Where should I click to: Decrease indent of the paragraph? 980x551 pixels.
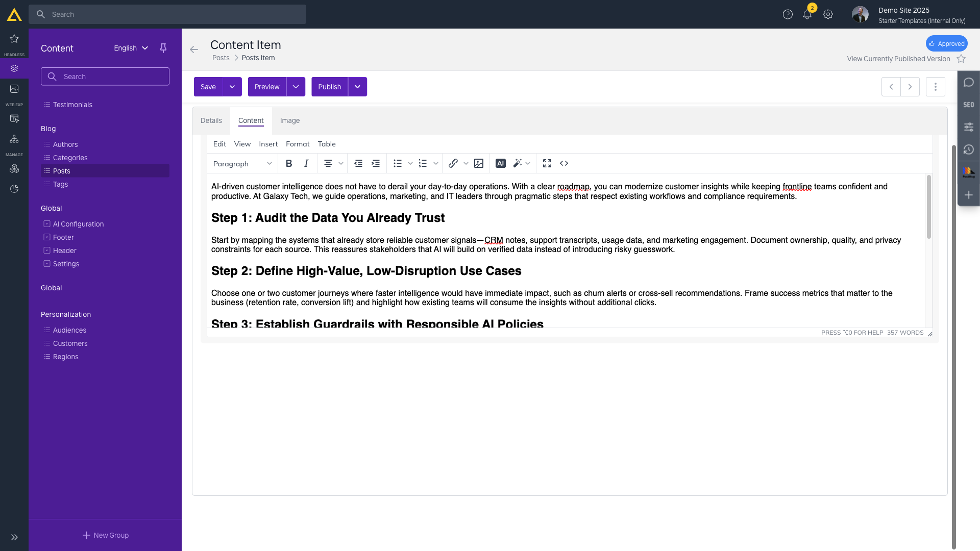coord(358,163)
